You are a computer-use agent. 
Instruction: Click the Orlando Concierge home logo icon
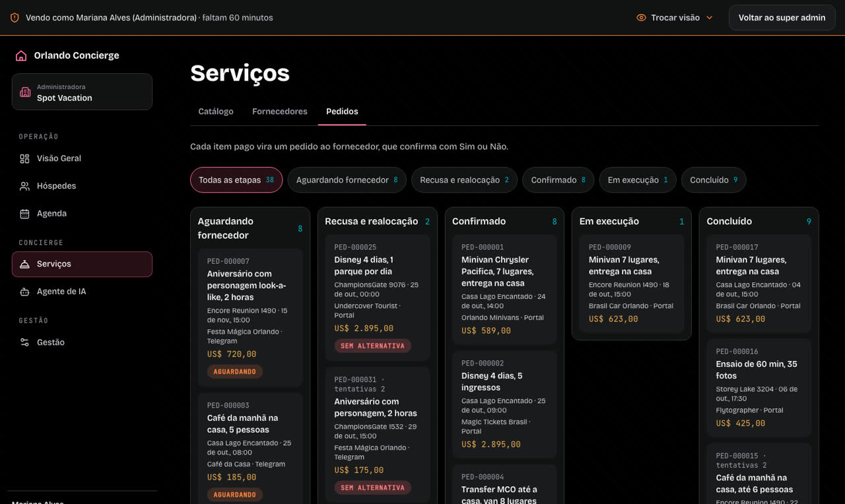click(x=21, y=55)
